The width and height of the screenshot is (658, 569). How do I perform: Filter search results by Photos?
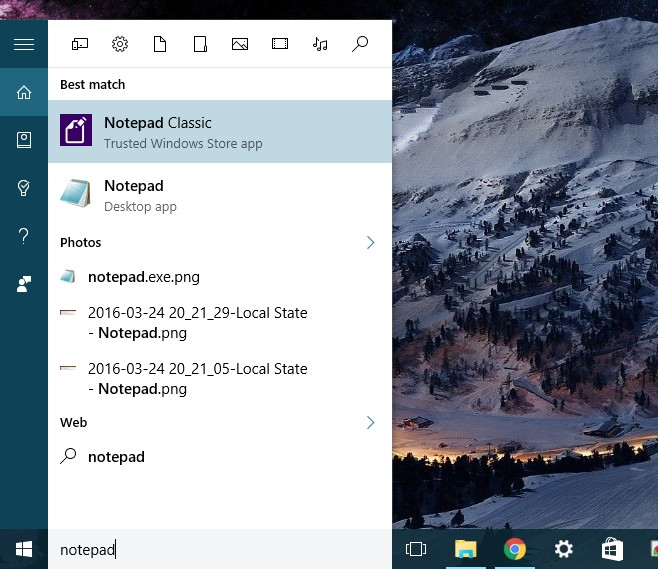click(x=240, y=44)
